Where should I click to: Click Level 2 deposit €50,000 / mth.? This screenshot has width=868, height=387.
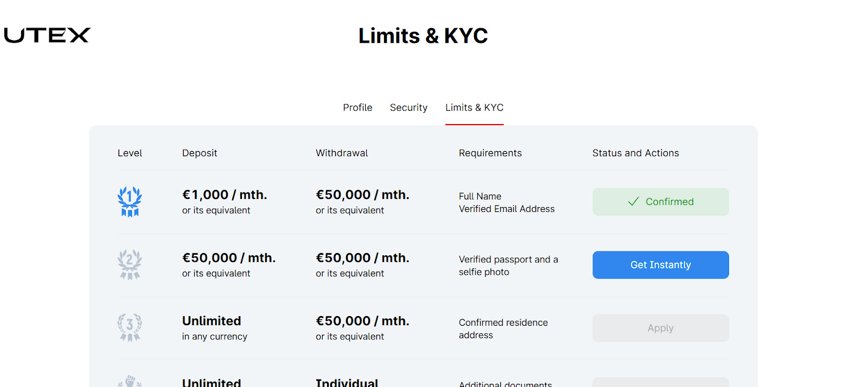point(229,258)
